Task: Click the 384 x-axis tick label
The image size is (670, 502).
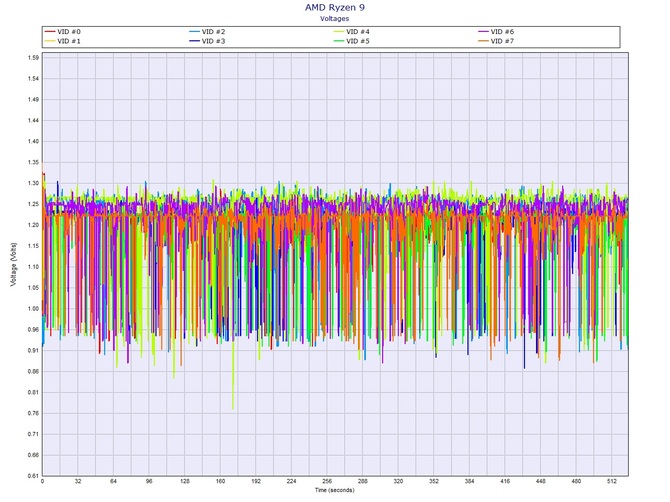Action: click(469, 481)
